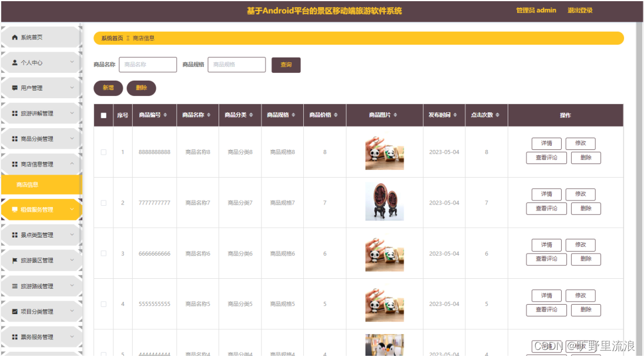The width and height of the screenshot is (644, 357).
Task: Click the monitor icon beside 租借服务管理
Action: (x=15, y=210)
